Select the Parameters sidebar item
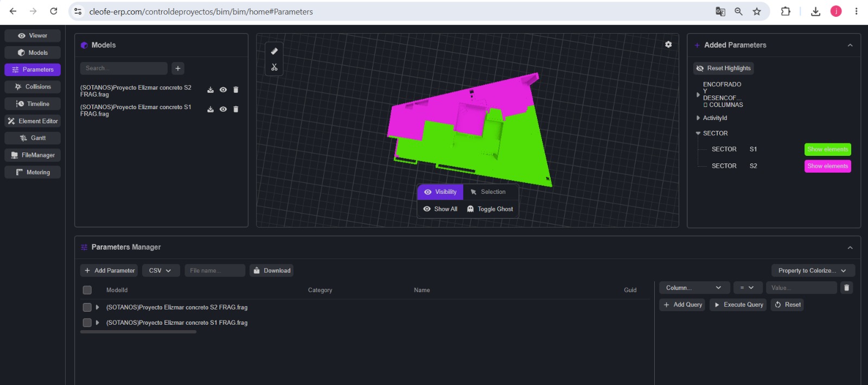Screen dimensions: 868x385 point(33,70)
